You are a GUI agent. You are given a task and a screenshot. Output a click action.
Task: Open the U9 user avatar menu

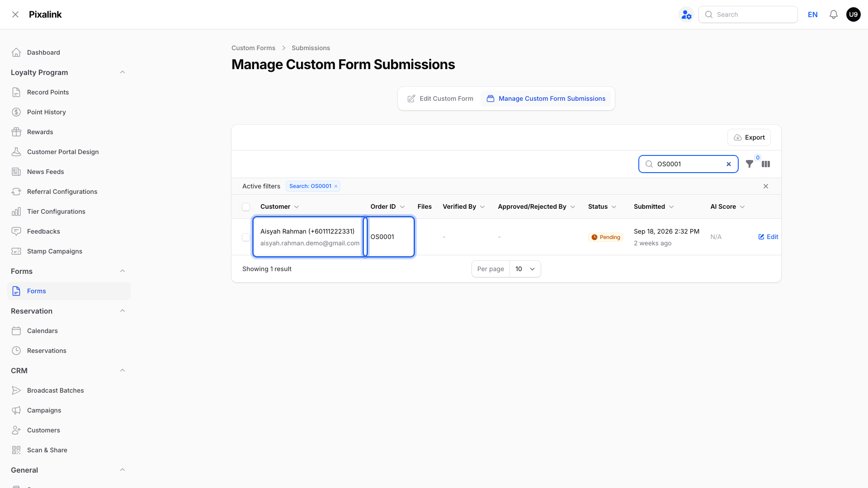pos(853,14)
